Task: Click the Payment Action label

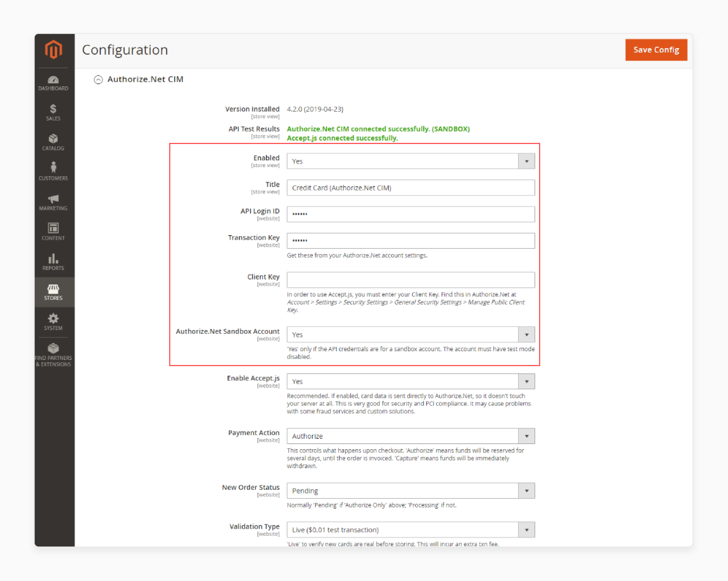Action: tap(254, 433)
